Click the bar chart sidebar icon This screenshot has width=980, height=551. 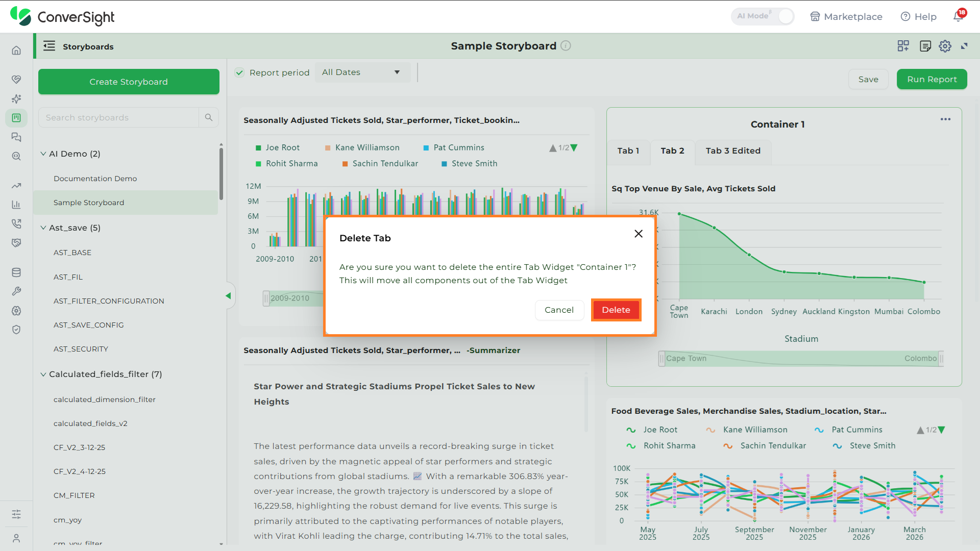coord(16,205)
